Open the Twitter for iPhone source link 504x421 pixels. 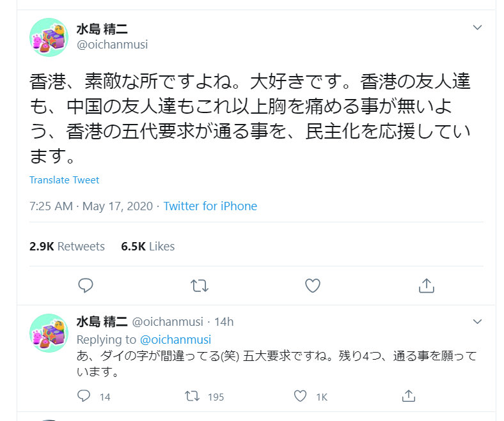click(x=210, y=206)
